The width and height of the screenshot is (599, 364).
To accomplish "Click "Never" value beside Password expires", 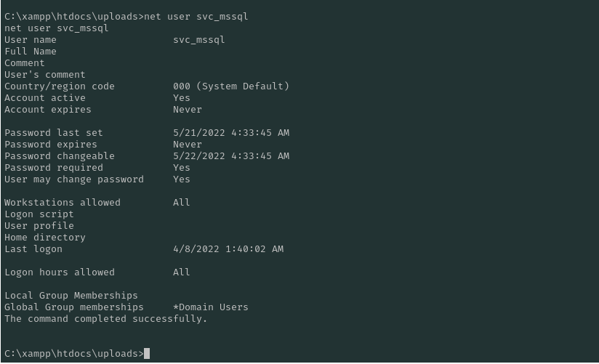I will [x=188, y=145].
